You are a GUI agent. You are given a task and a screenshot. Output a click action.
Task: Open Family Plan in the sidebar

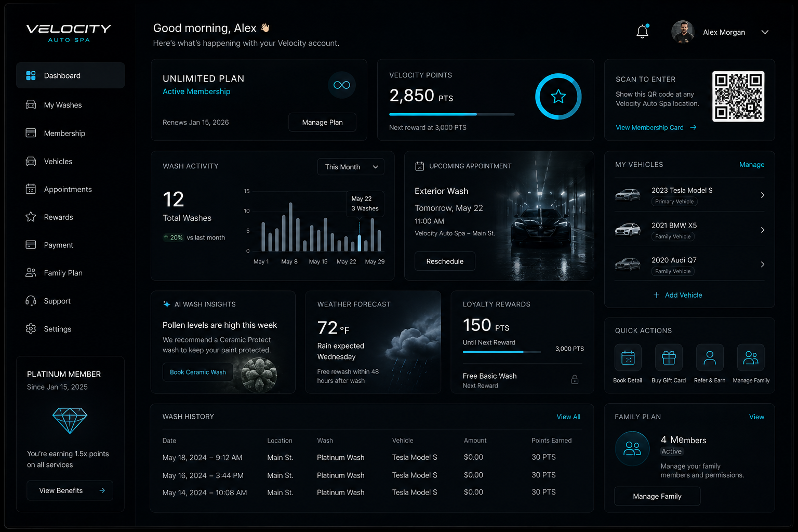pos(71,273)
